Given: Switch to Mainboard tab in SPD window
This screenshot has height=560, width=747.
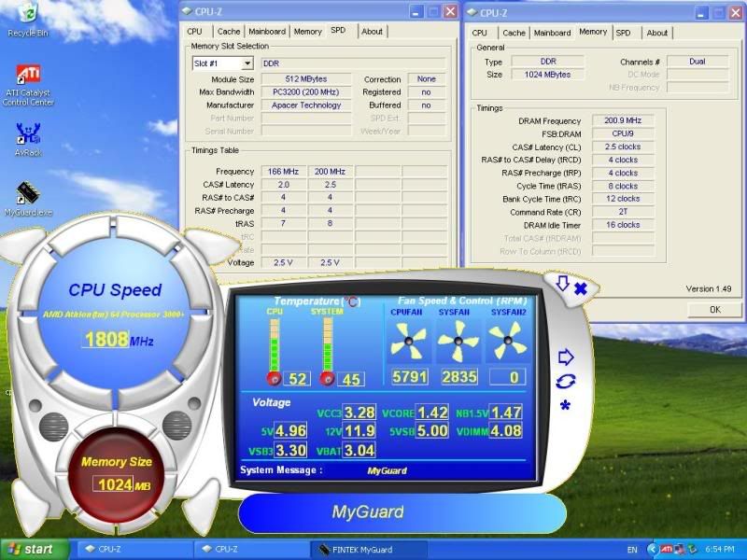Looking at the screenshot, I should tap(267, 32).
